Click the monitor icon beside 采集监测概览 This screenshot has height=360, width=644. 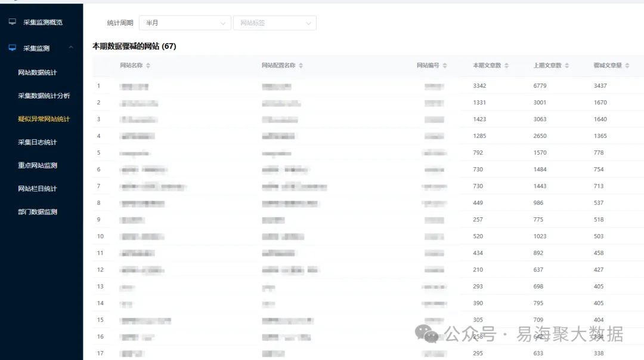(13, 22)
